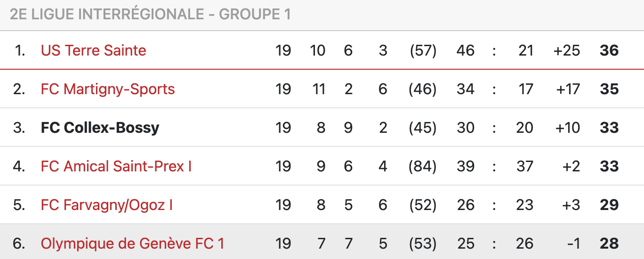
Task: Click FC Farvagny/Ogoz's 29 points total
Action: click(609, 205)
